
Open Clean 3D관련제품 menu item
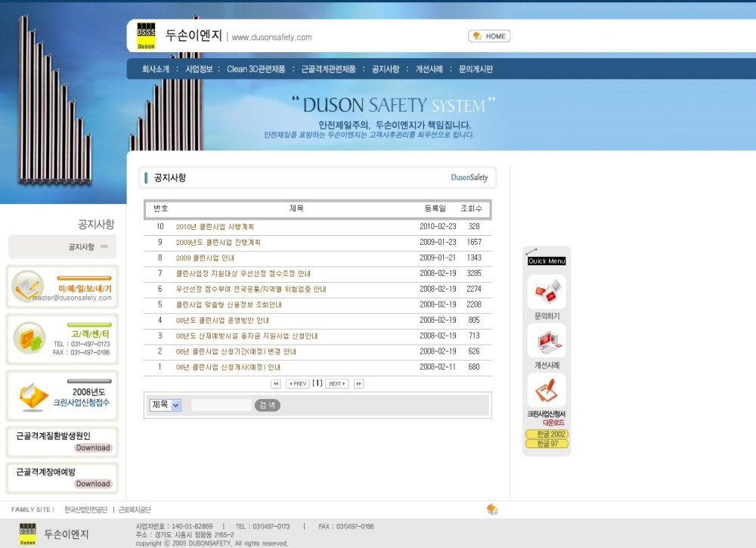tap(256, 69)
